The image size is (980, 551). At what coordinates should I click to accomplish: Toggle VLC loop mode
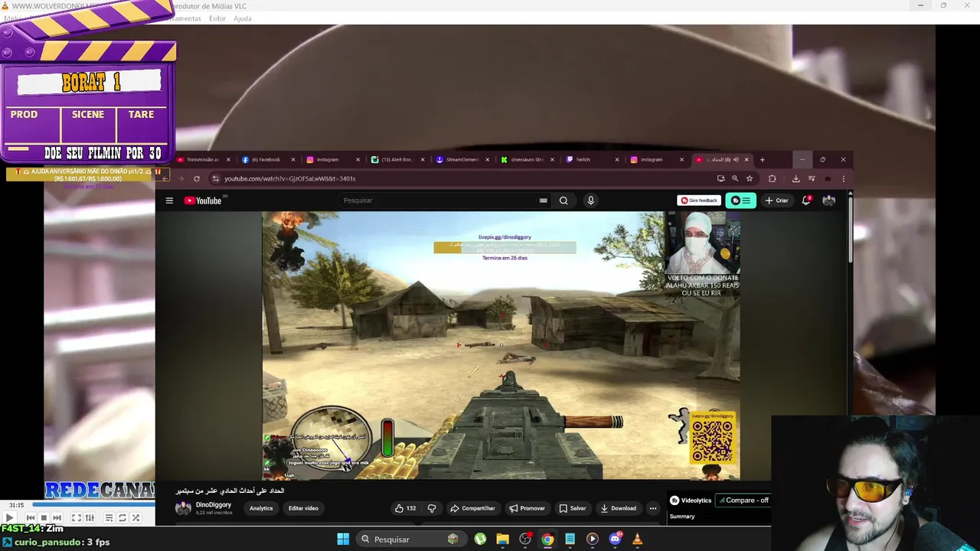122,518
